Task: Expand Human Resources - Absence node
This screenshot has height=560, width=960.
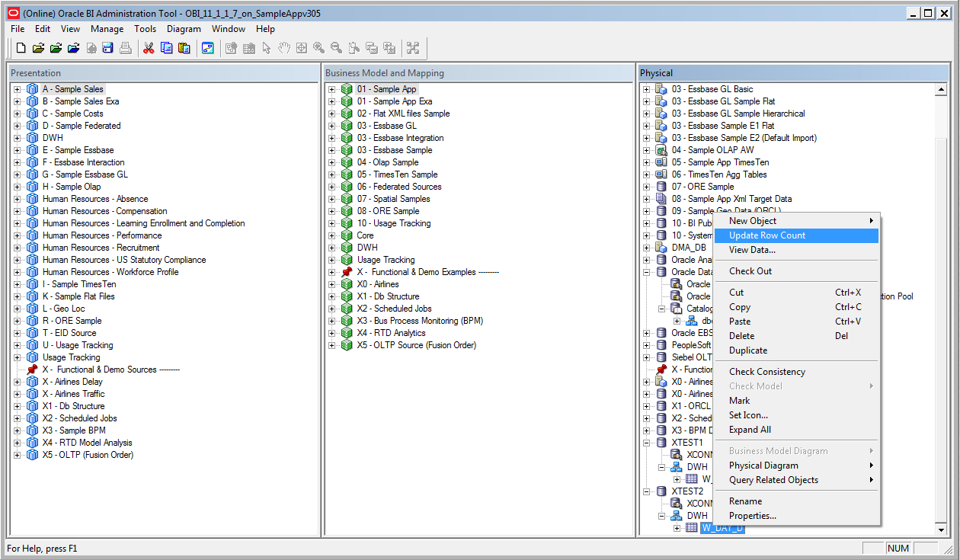Action: point(18,199)
